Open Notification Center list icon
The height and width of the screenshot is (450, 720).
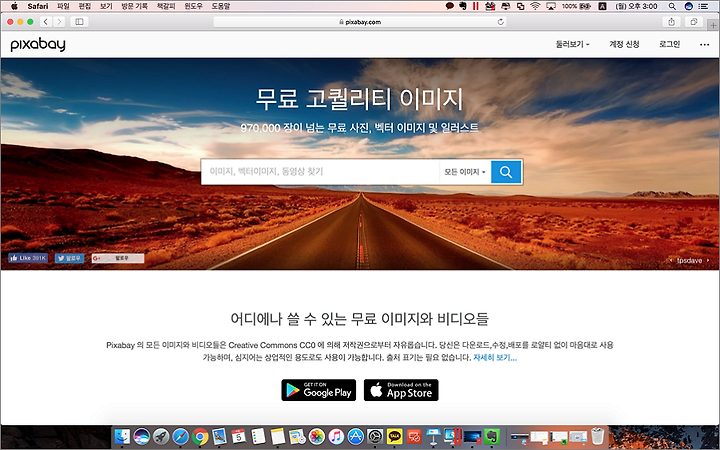coord(703,6)
